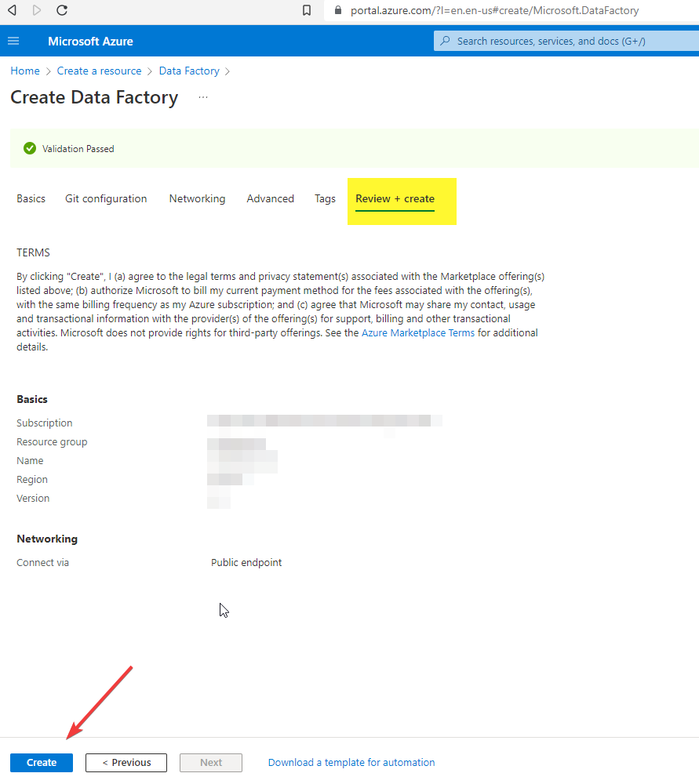Open the ellipsis menu beside Create Data Factory
Screen dimensions: 699x784
(203, 97)
